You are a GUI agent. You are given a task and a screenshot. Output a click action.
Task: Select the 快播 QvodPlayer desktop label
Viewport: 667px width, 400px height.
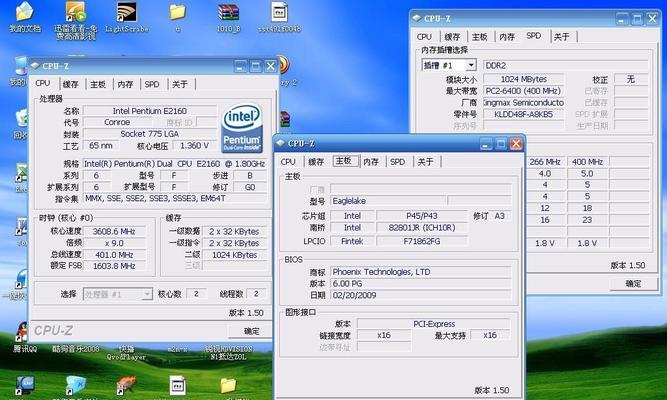[x=126, y=353]
